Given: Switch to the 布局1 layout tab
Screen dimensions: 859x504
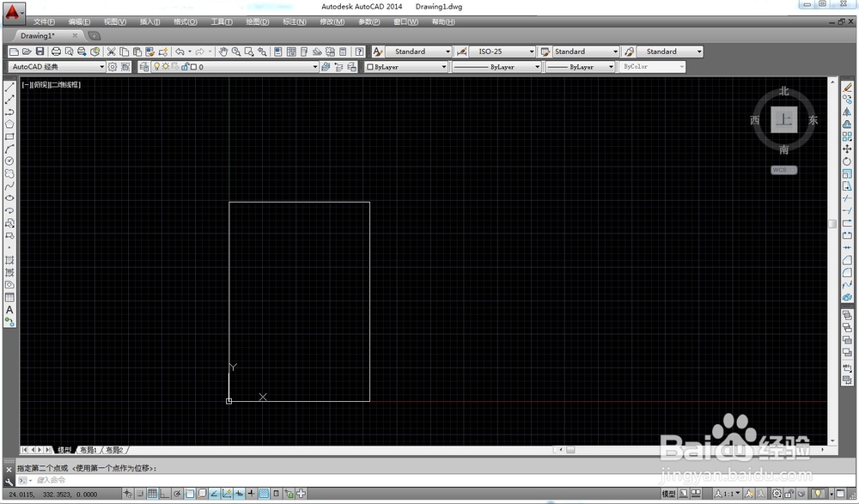Looking at the screenshot, I should coord(88,450).
